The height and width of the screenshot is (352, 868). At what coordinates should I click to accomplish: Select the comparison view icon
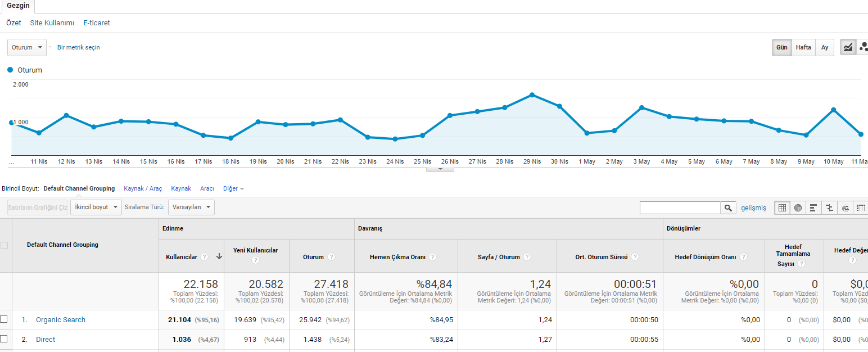click(x=829, y=208)
